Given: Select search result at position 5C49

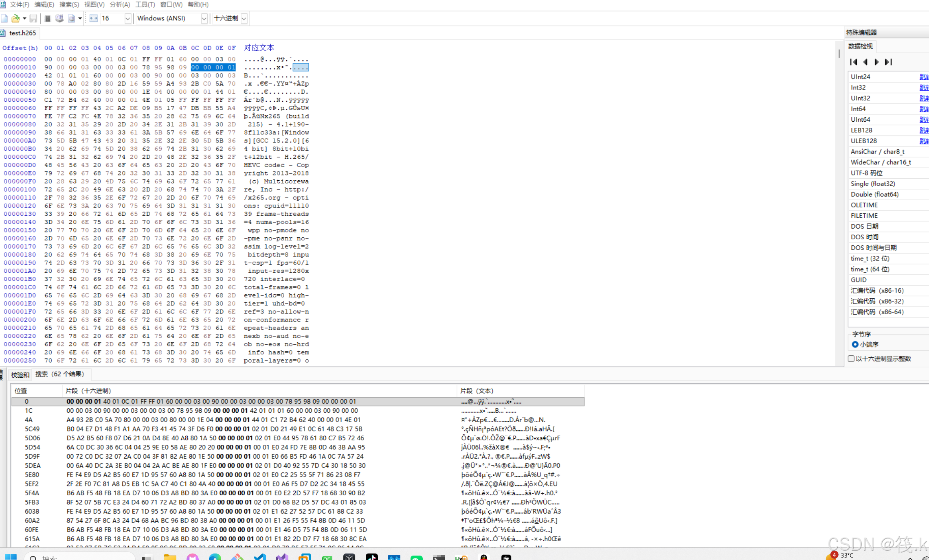Looking at the screenshot, I should (x=31, y=429).
